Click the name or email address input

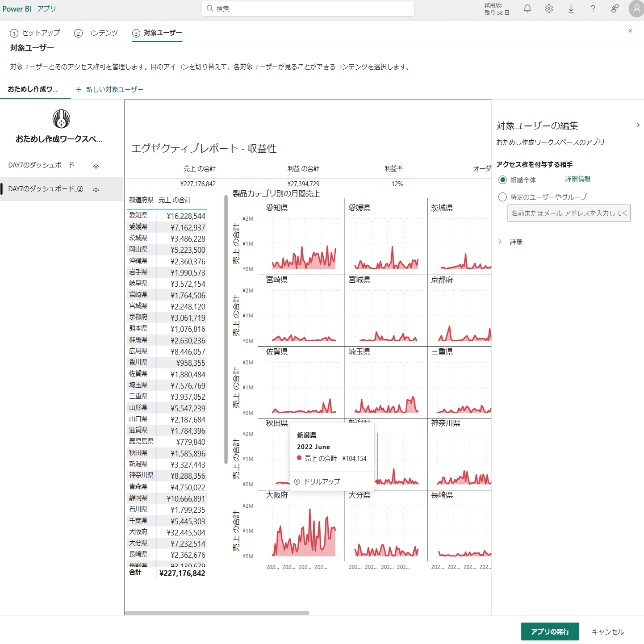click(569, 213)
